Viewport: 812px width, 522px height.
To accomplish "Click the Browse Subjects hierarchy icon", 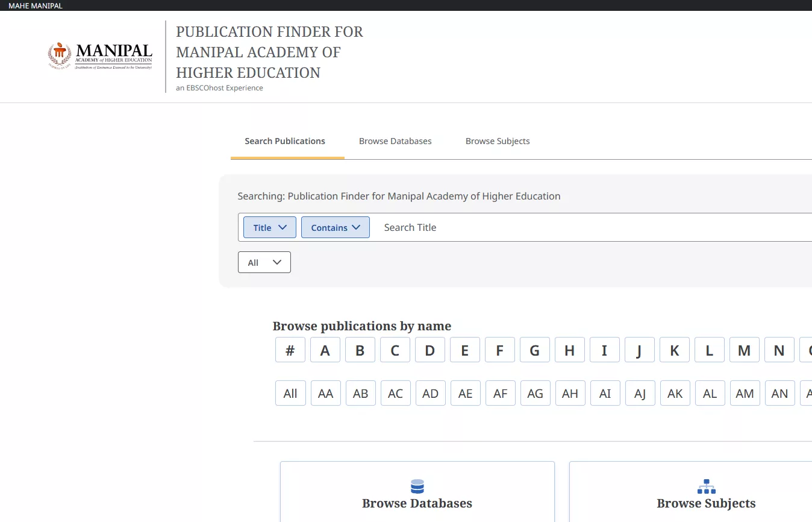I will pos(706,486).
